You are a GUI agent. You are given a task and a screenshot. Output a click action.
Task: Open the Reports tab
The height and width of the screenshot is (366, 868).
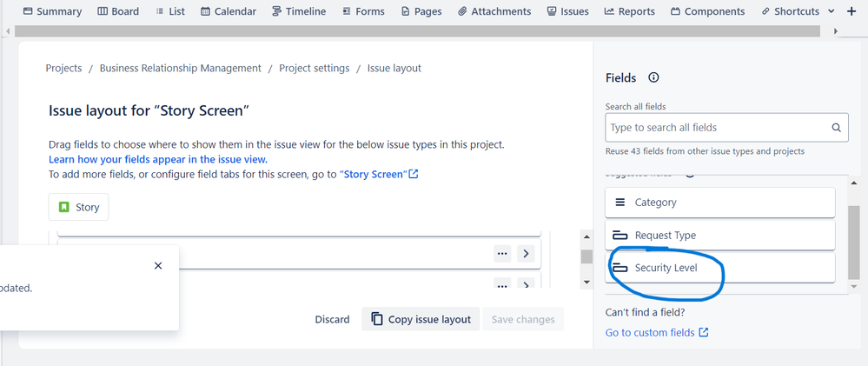pyautogui.click(x=629, y=11)
